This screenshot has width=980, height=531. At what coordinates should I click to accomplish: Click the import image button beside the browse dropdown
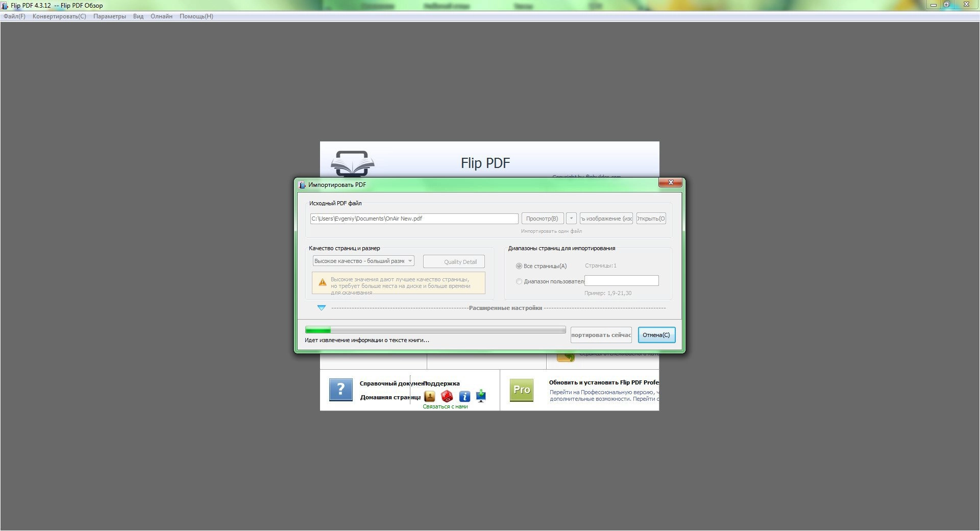[x=606, y=219]
